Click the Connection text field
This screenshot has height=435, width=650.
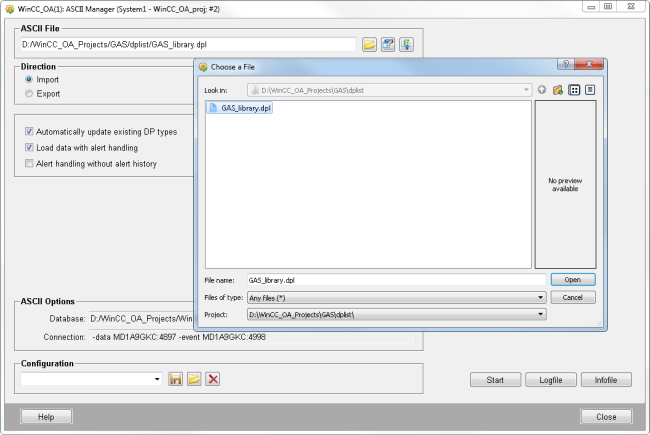(x=252, y=337)
